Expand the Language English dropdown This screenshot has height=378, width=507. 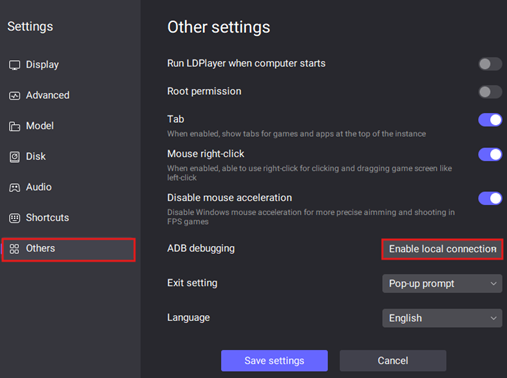[442, 318]
